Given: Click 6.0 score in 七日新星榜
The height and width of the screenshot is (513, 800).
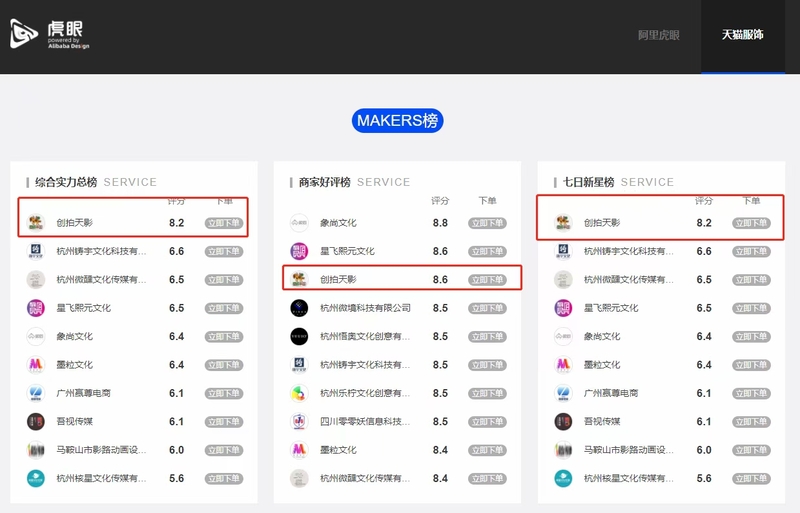Looking at the screenshot, I should tap(704, 450).
